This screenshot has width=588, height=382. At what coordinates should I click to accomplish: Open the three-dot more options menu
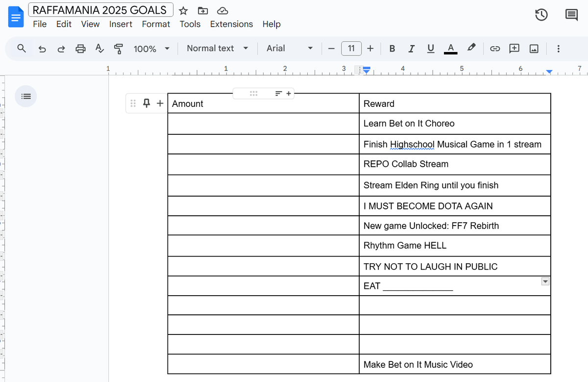(x=558, y=49)
